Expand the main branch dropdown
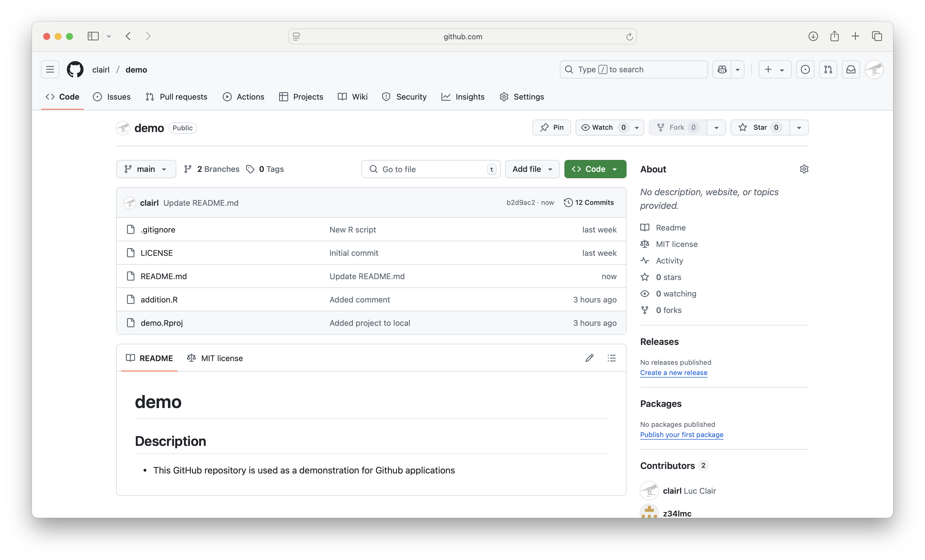 [x=146, y=169]
